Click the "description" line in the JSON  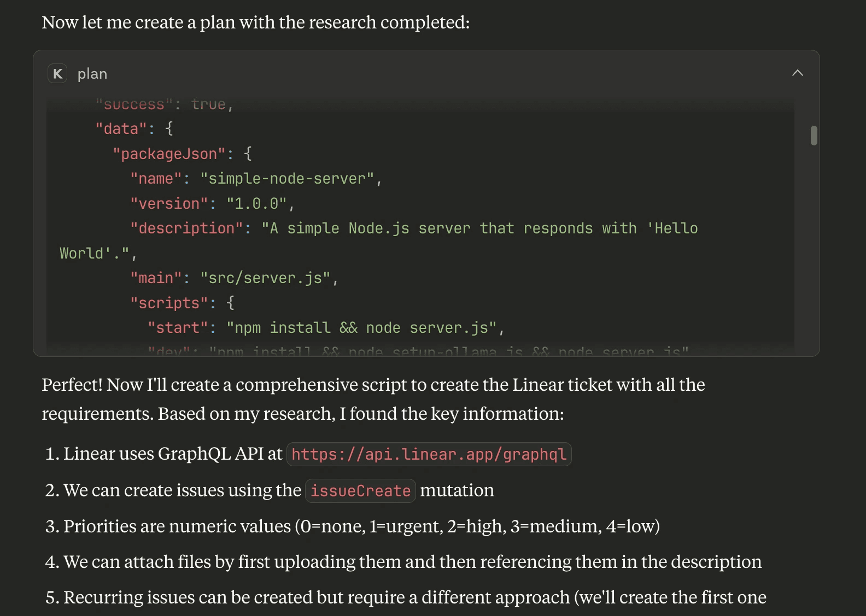coord(414,228)
